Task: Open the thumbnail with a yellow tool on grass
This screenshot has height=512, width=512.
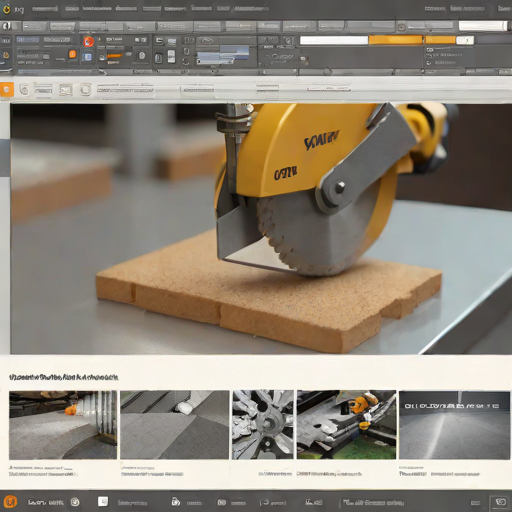Action: coord(347,425)
